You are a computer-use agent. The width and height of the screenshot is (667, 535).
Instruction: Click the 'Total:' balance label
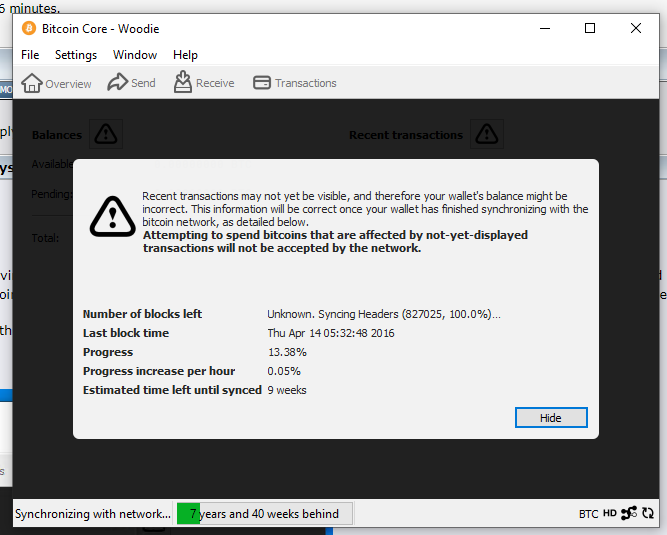point(45,238)
